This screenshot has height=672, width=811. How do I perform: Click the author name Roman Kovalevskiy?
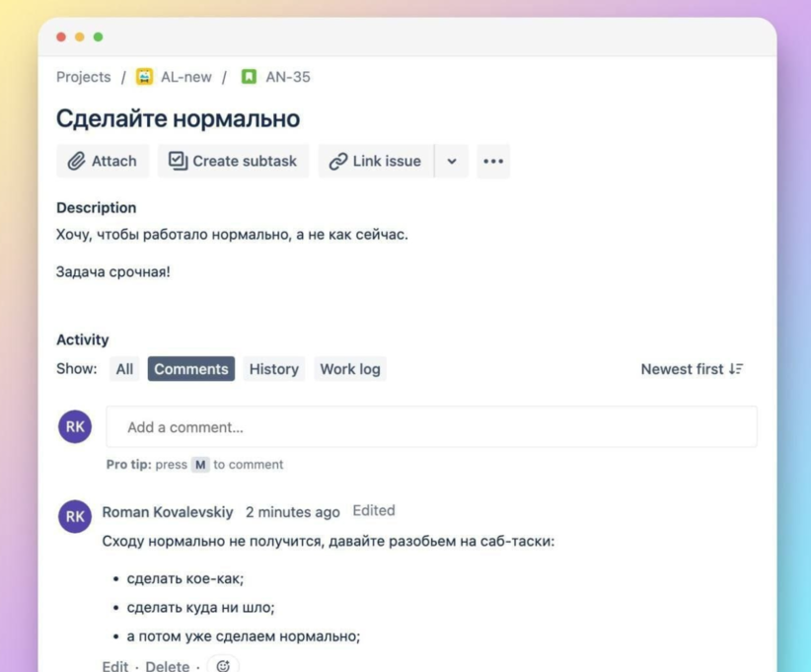click(168, 512)
